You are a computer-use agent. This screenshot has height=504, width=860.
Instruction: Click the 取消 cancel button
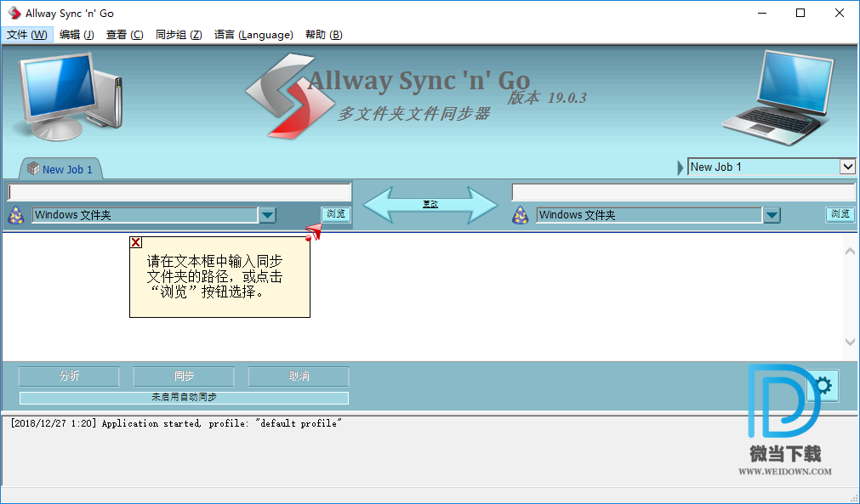pyautogui.click(x=299, y=377)
